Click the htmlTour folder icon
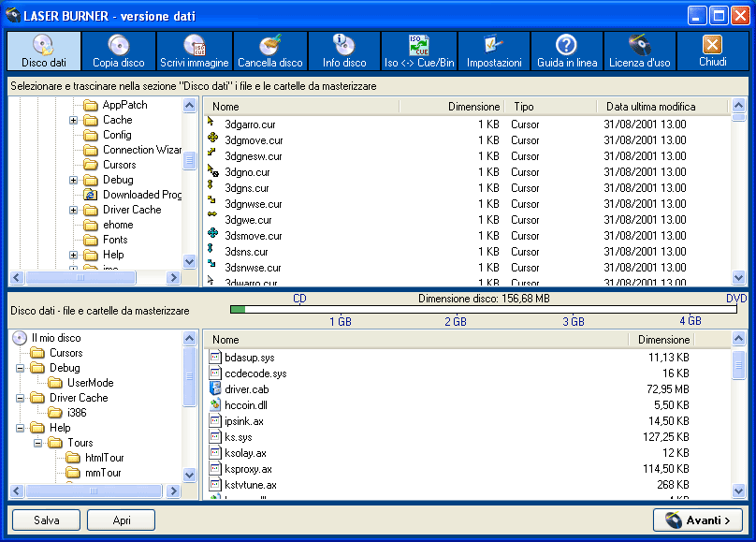 (x=73, y=458)
